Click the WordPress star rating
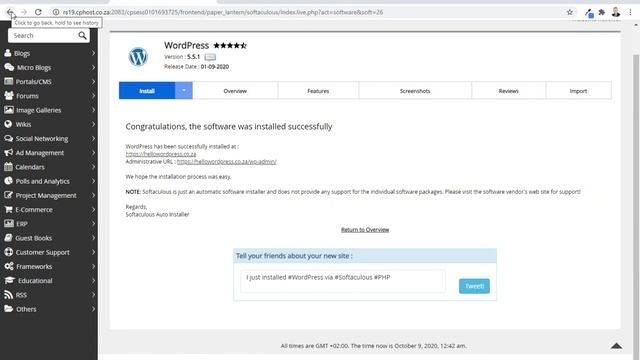This screenshot has height=360, width=640. tap(230, 45)
